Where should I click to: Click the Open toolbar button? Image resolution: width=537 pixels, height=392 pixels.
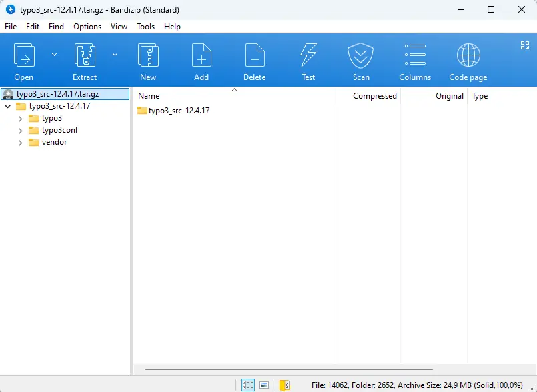(24, 60)
